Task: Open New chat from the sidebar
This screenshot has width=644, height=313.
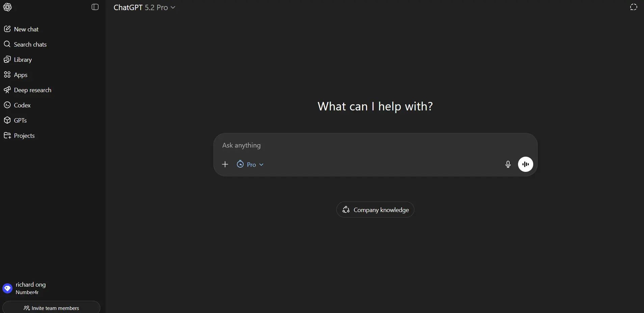Action: pos(26,29)
